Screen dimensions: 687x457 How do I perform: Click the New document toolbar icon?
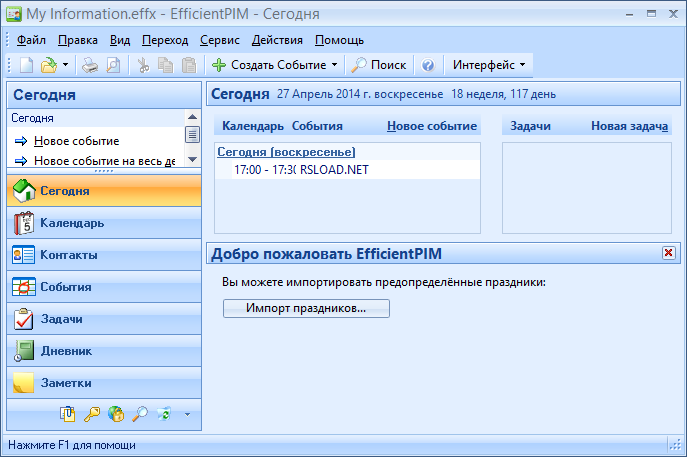point(26,65)
